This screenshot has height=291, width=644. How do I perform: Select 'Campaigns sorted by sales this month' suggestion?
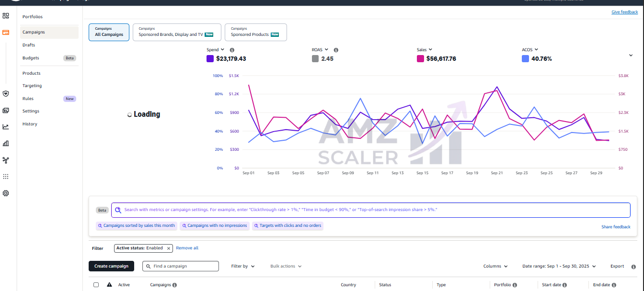pos(137,225)
